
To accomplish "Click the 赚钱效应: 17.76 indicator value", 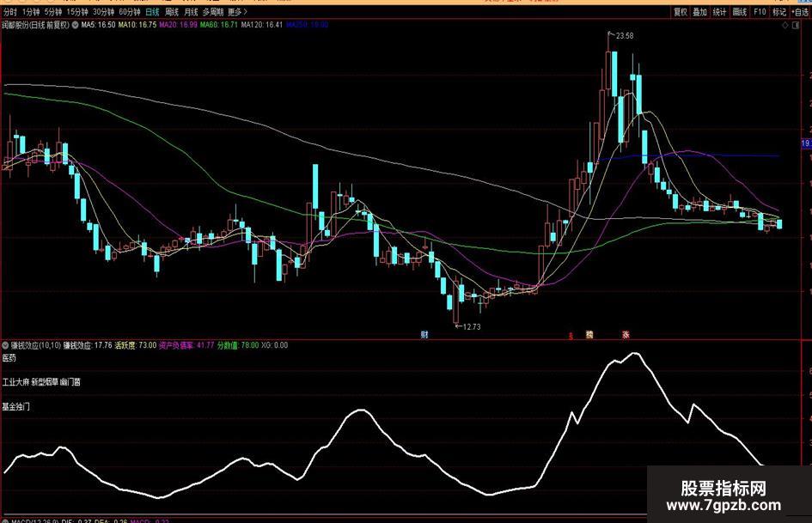I will [88, 345].
